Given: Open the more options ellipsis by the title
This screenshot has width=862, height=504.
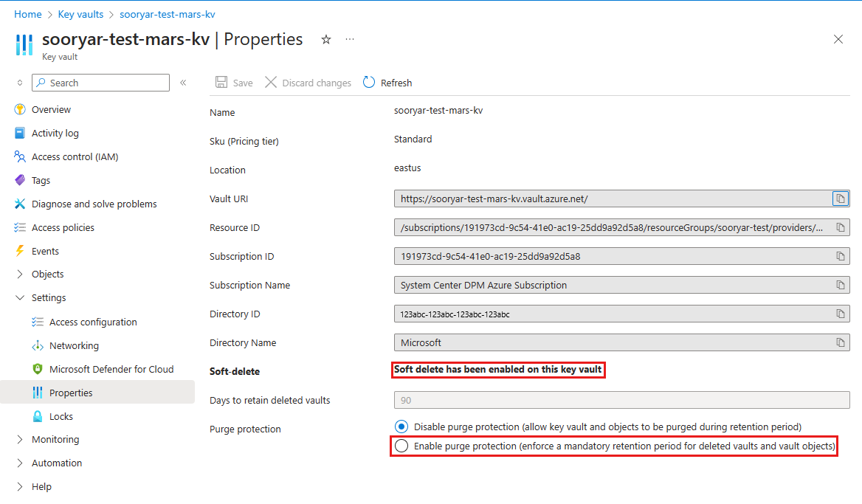Looking at the screenshot, I should pyautogui.click(x=350, y=39).
